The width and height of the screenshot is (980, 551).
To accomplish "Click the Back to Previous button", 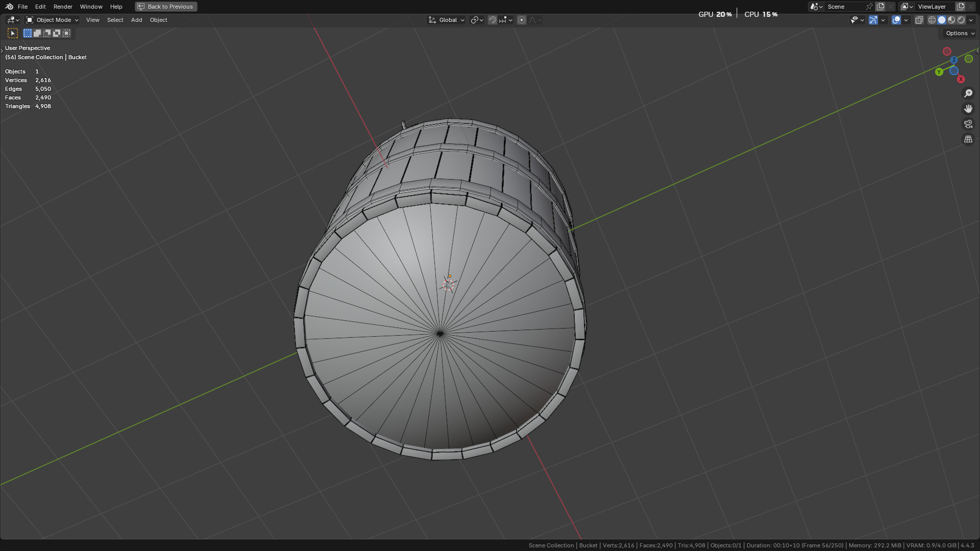I will (166, 7).
